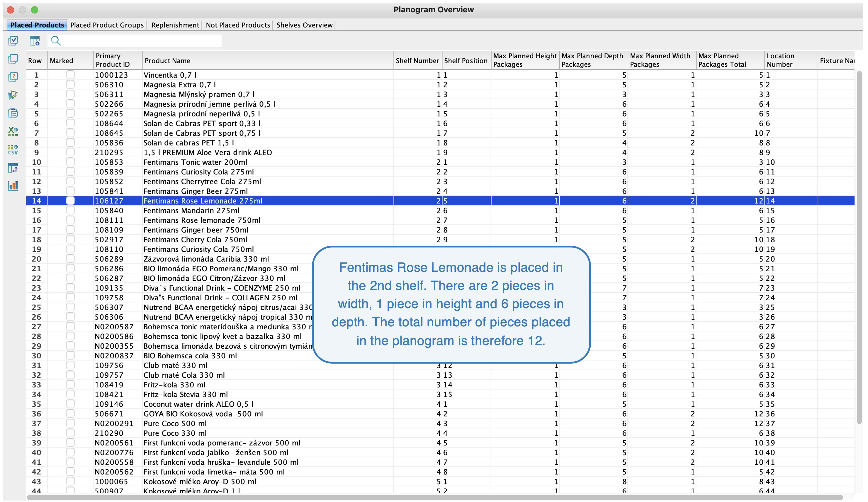Mark checkbox for Fentimans Rose Lemonade 275ml
This screenshot has height=502, width=868.
(x=70, y=201)
